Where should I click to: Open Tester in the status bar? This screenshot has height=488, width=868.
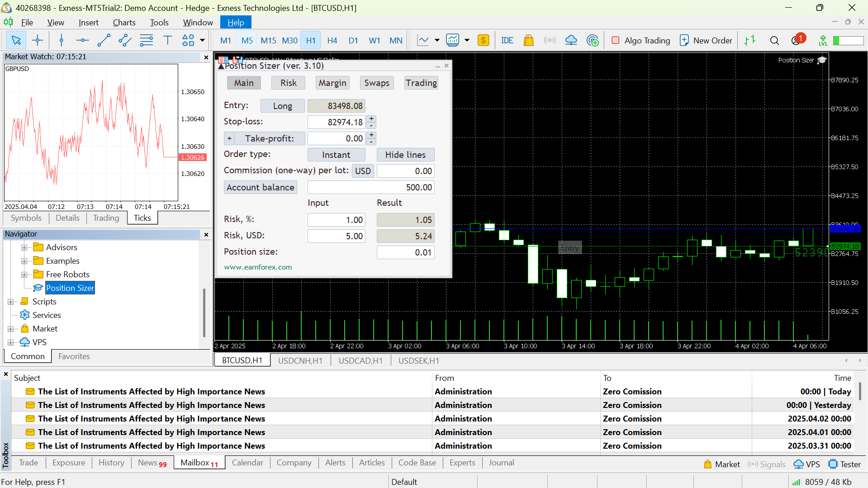[x=844, y=464]
